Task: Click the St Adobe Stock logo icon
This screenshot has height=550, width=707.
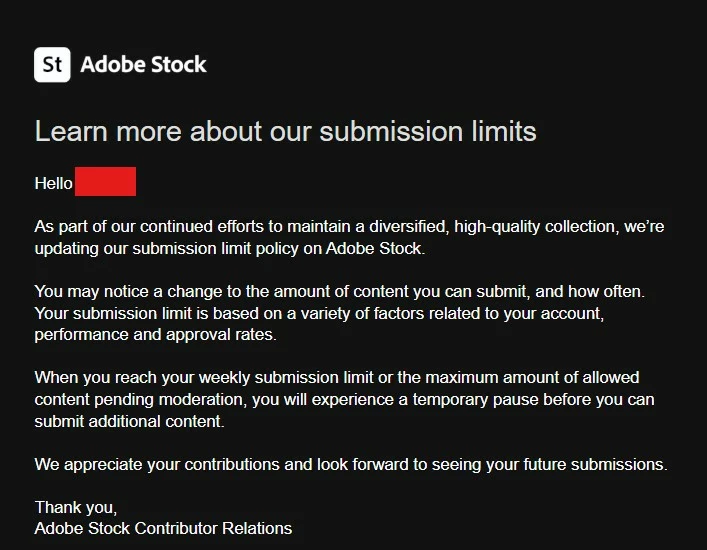Action: [52, 65]
